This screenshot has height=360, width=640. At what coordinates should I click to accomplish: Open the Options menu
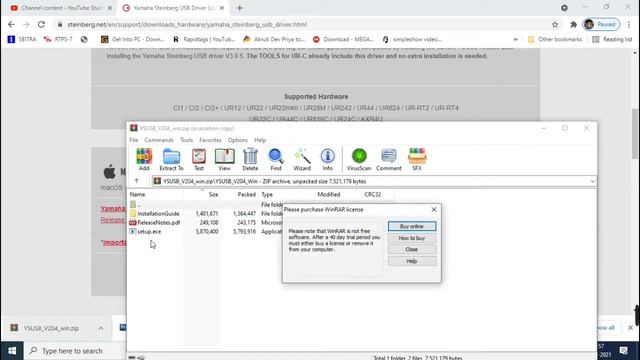238,140
